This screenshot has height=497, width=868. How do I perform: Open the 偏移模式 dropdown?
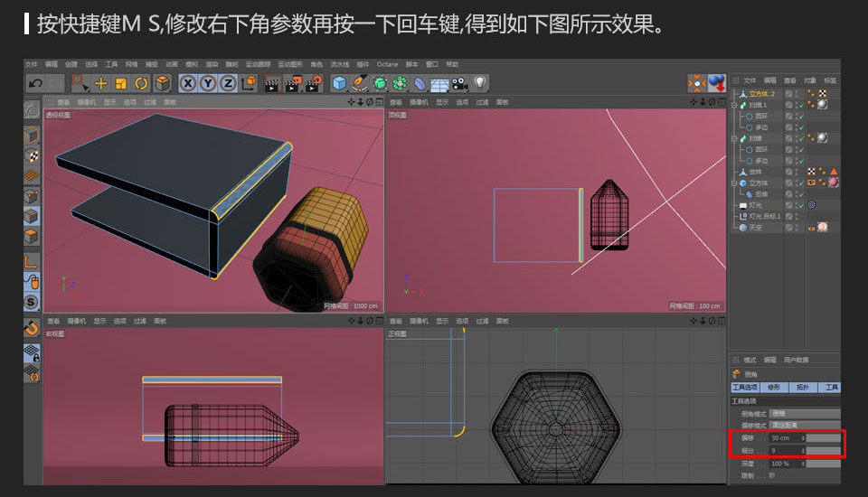coord(805,425)
